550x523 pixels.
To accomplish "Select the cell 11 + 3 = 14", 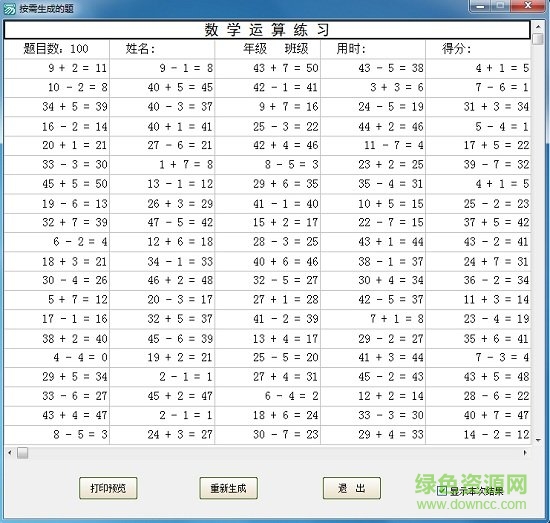I will click(x=478, y=300).
